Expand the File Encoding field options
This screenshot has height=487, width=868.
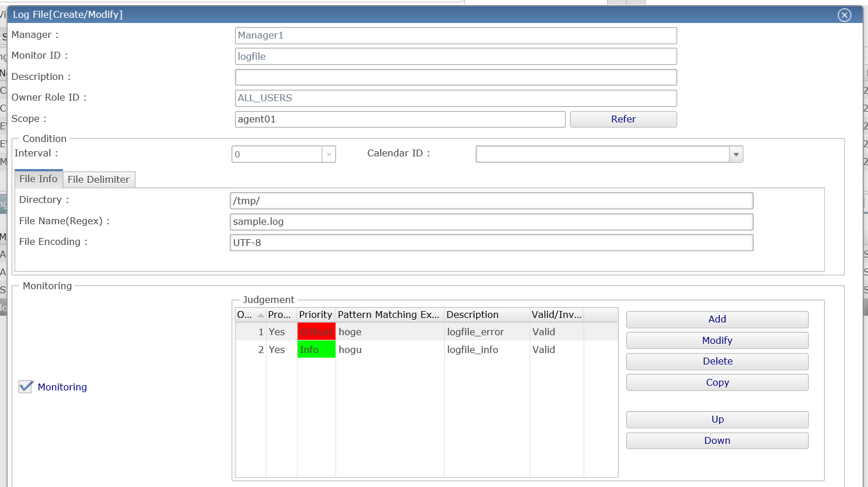click(491, 242)
